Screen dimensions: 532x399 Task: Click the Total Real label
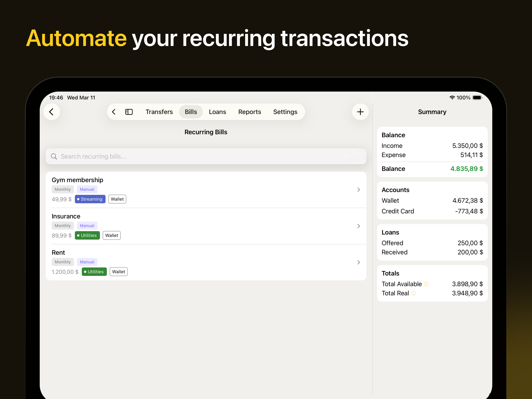pos(395,293)
